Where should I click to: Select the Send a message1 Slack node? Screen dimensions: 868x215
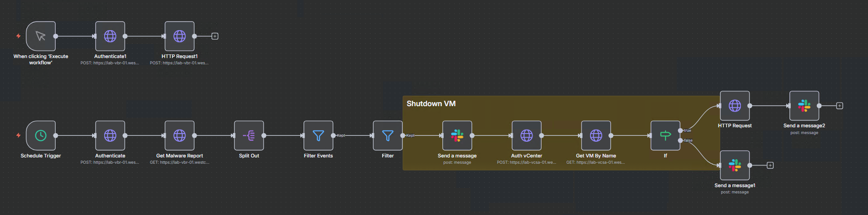pyautogui.click(x=735, y=165)
